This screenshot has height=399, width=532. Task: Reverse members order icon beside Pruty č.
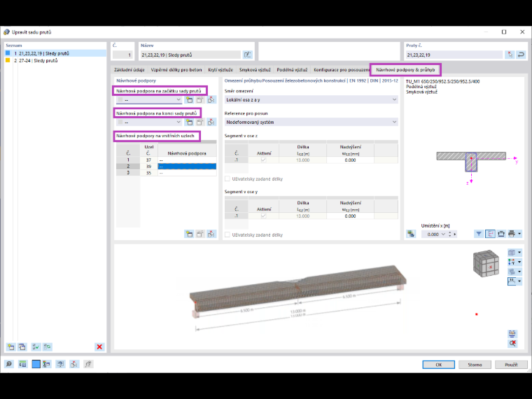521,55
